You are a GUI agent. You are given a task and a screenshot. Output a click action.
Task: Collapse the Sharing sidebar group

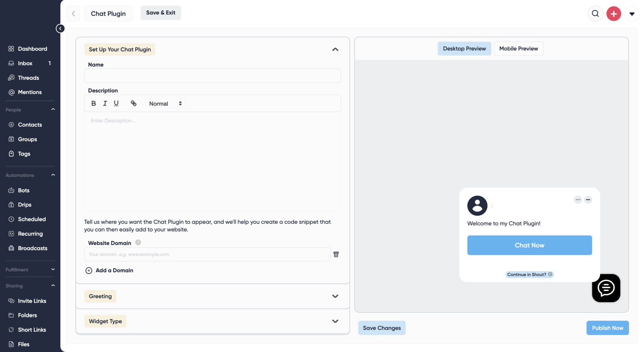click(x=53, y=285)
